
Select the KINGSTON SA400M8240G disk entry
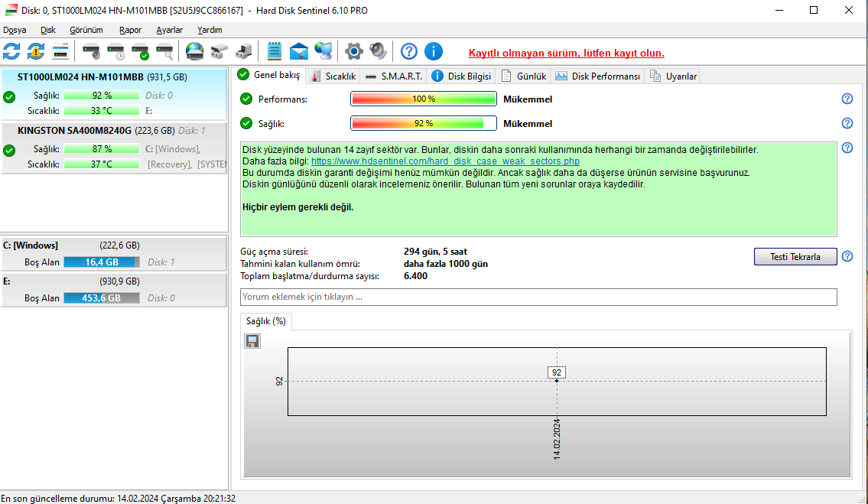(x=113, y=148)
